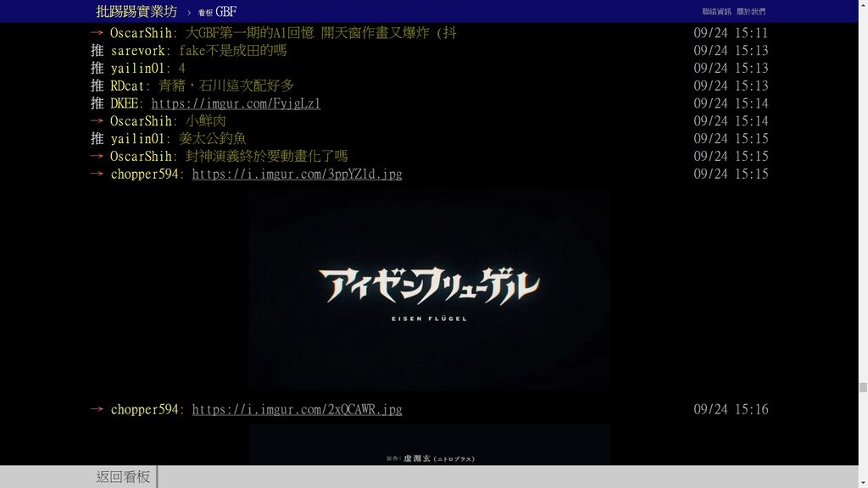Click the 返回看板 button
This screenshot has width=868, height=488.
coord(123,477)
